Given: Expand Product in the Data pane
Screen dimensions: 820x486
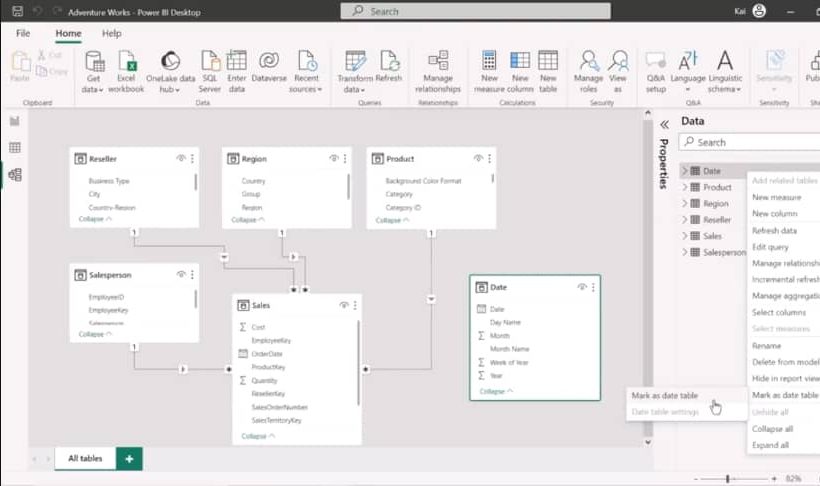Looking at the screenshot, I should pyautogui.click(x=685, y=187).
